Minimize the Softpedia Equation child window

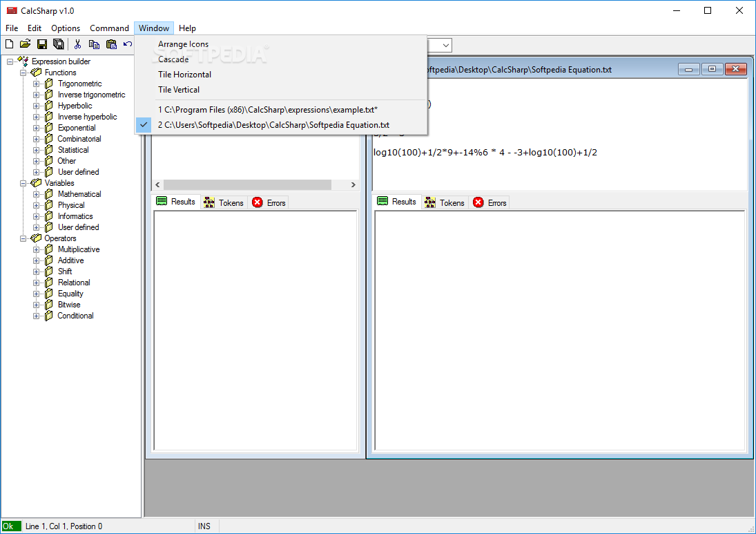[x=689, y=69]
